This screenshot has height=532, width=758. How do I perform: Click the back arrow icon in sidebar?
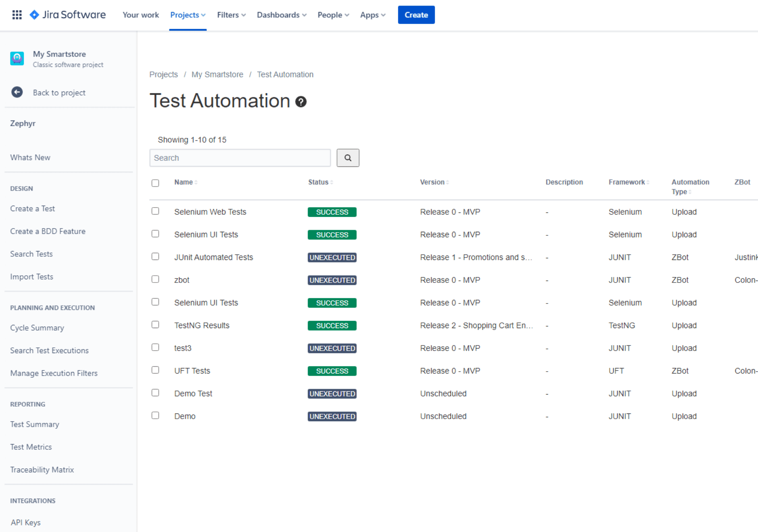(x=17, y=92)
